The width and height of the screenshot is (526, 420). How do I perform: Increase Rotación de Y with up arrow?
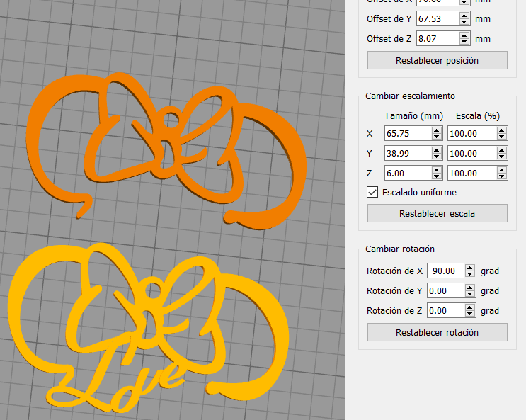[x=470, y=288]
